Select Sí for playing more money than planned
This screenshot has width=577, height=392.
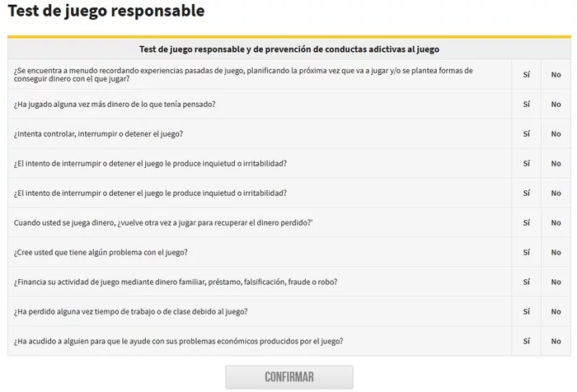[526, 105]
